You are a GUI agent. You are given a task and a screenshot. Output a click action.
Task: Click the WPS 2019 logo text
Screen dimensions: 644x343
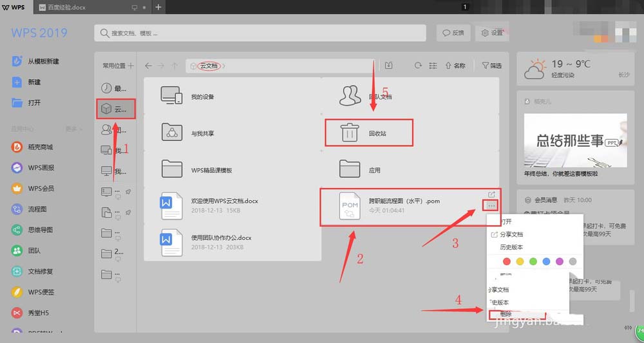(39, 33)
